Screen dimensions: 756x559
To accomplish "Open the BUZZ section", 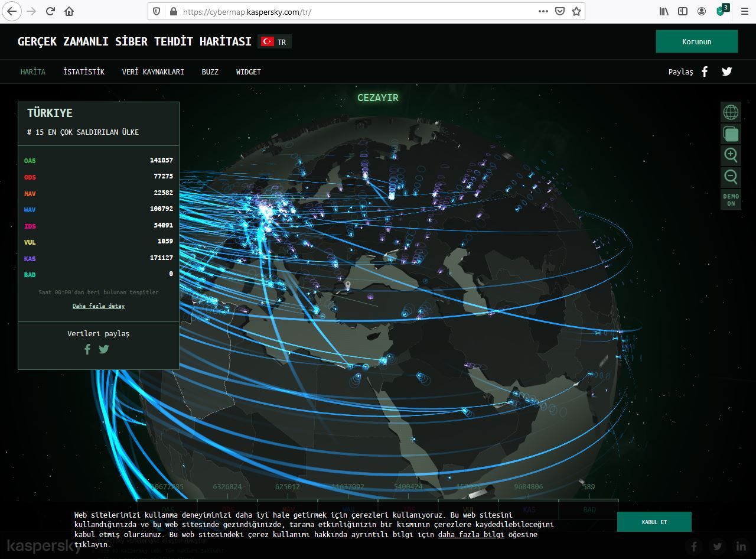I will [x=210, y=71].
